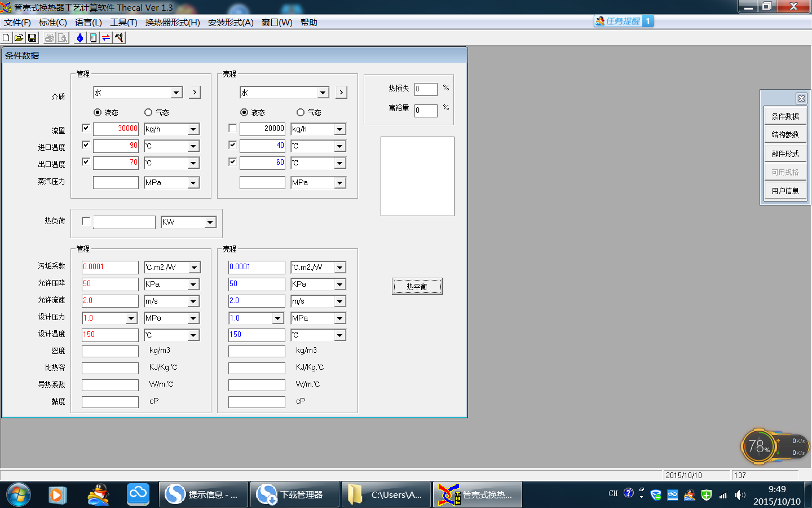Click the hammer and screwdriver tools icon
Screen dimensions: 812x508
119,38
